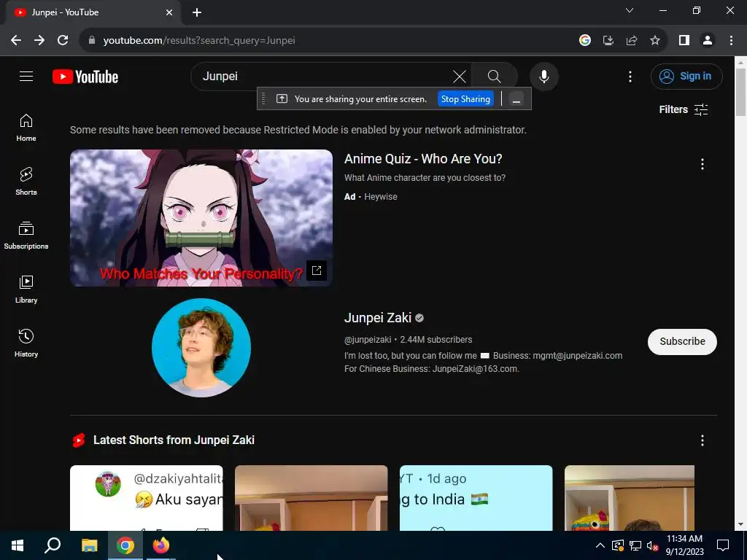Close the Junpei - YouTube tab

(169, 12)
